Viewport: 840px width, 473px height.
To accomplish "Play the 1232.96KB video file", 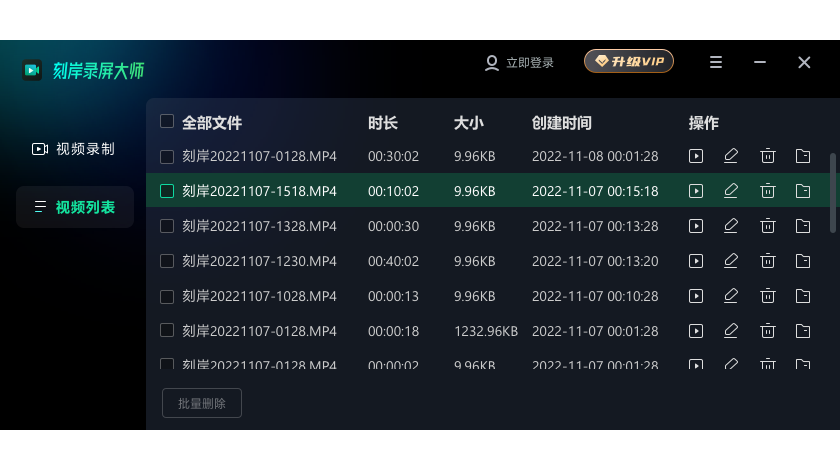I will (695, 331).
